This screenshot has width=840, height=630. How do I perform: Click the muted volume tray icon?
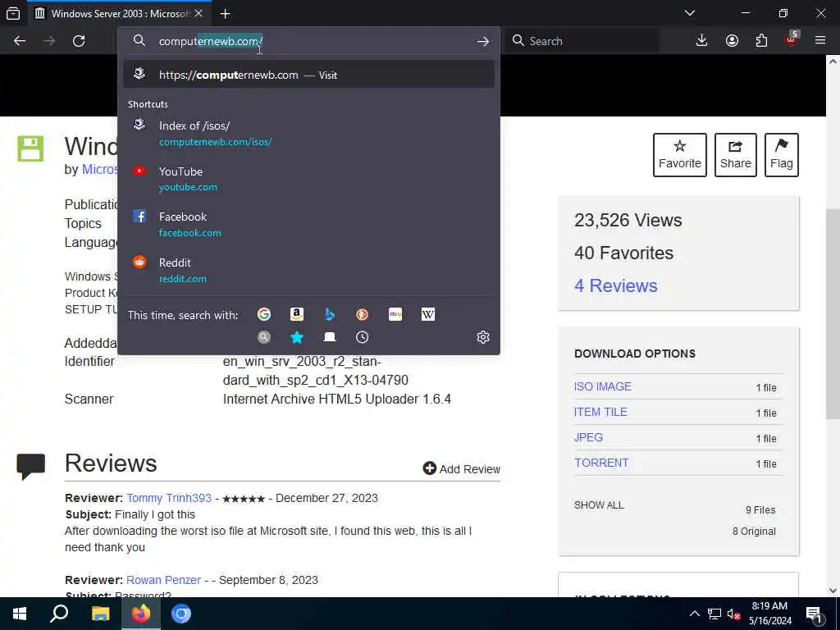pos(734,614)
